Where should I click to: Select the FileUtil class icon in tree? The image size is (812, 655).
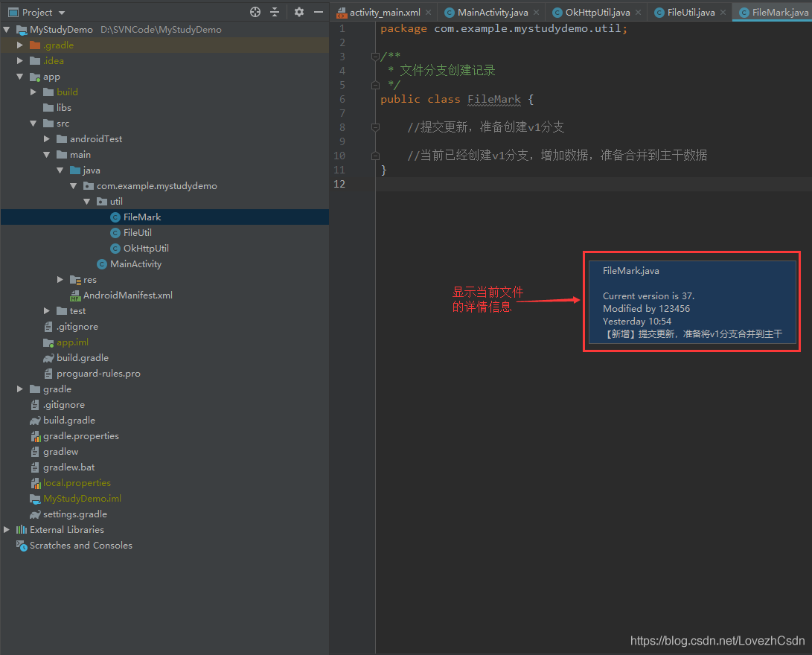click(115, 233)
